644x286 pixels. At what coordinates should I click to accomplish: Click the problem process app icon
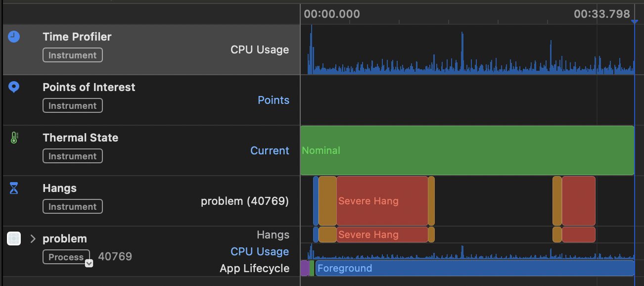14,238
